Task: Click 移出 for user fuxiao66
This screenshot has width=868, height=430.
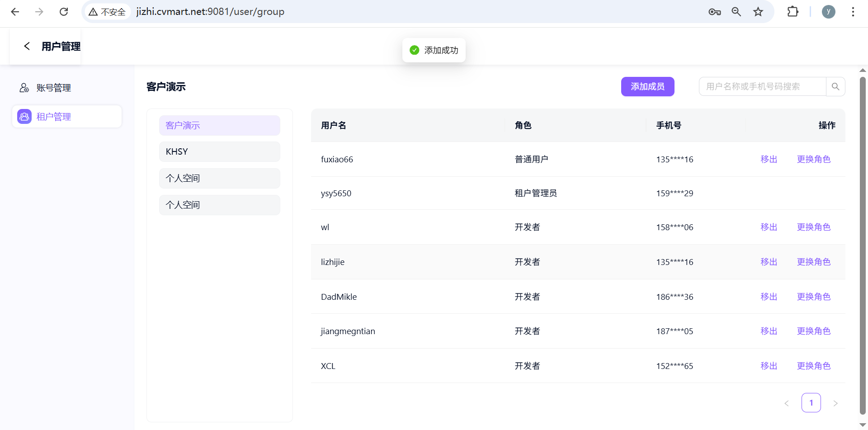Action: (768, 159)
